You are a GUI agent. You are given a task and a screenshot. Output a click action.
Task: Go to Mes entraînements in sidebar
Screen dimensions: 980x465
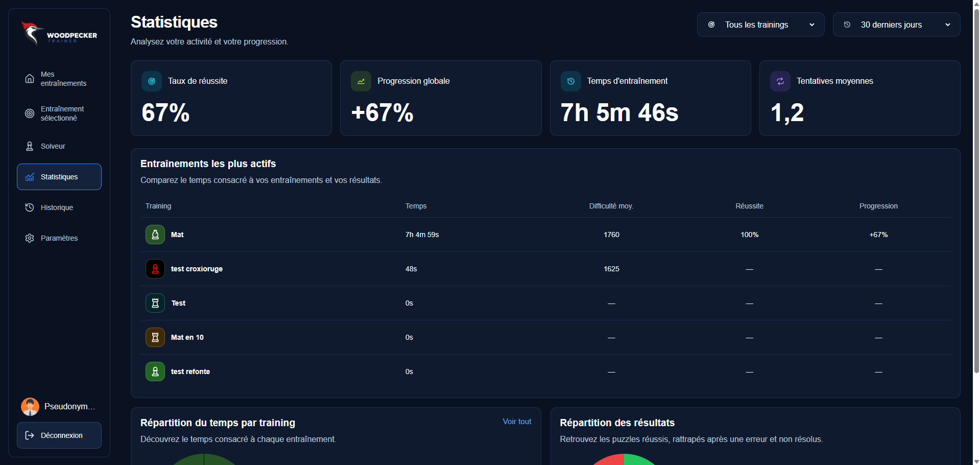tap(59, 79)
